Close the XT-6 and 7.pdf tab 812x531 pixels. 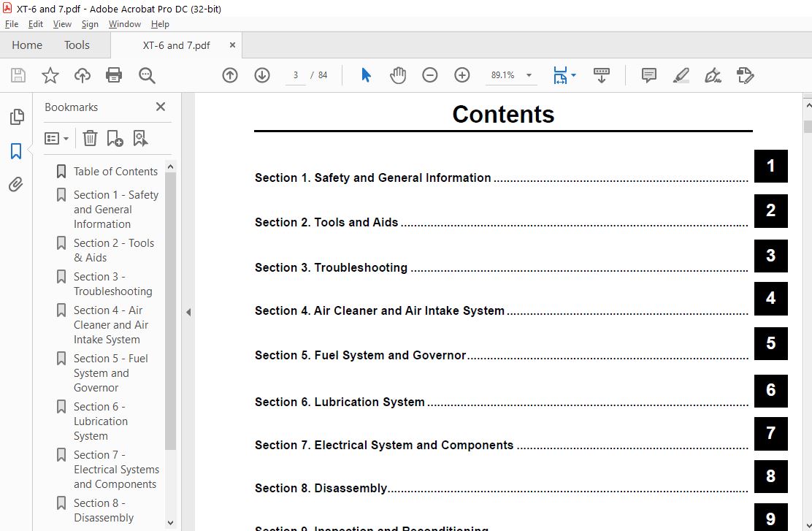(232, 45)
